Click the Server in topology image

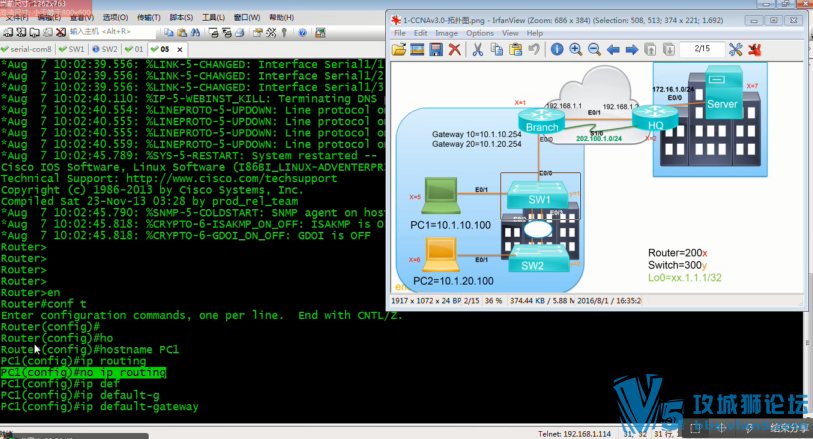[x=723, y=93]
